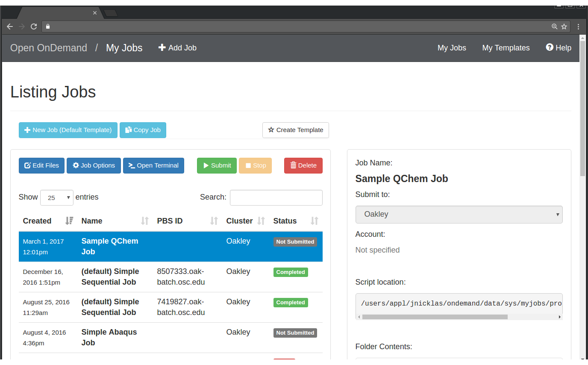Go to Open OnDemand home link
588x365 pixels.
[x=49, y=48]
